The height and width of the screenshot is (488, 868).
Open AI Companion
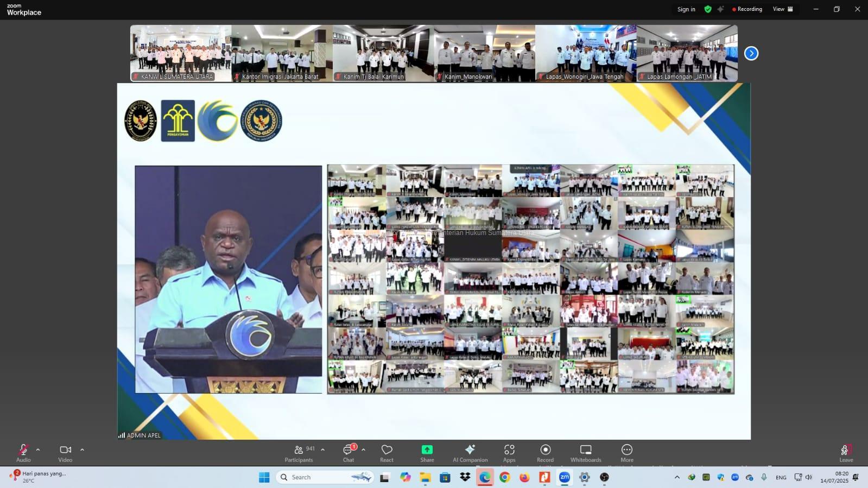[470, 453]
